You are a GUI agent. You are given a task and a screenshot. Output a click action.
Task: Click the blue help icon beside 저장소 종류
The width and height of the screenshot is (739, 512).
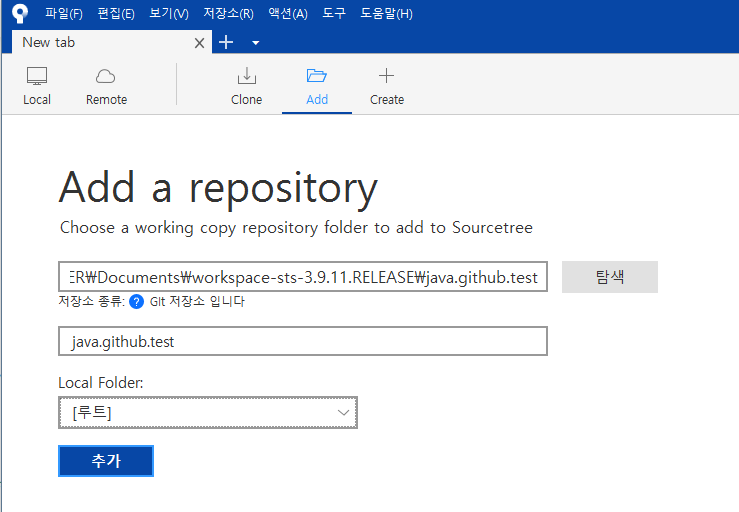136,301
